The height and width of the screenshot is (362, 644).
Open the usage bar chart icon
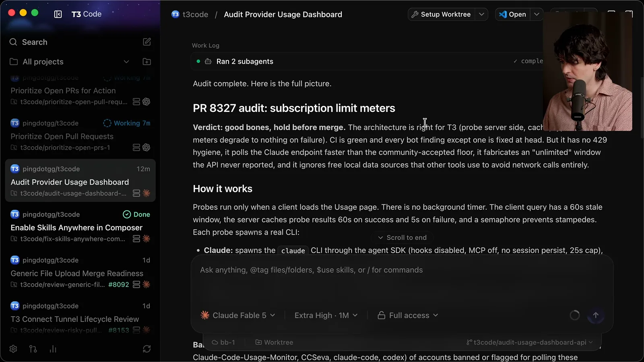pos(53,349)
